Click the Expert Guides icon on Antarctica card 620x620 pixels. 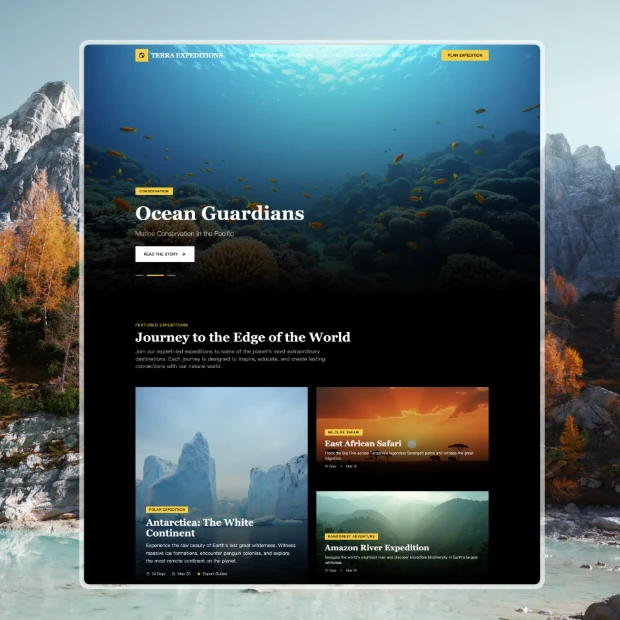(x=199, y=574)
